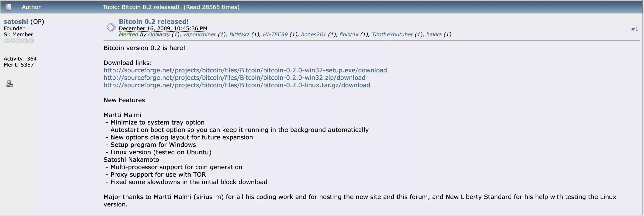Open BitMaxz's profile link
644x216 pixels.
click(x=239, y=34)
